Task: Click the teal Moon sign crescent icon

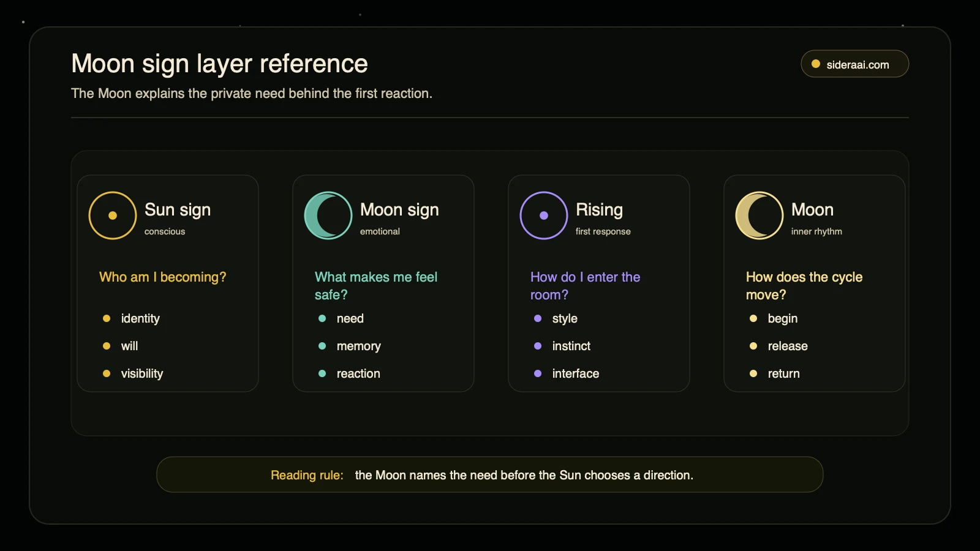Action: [x=328, y=216]
